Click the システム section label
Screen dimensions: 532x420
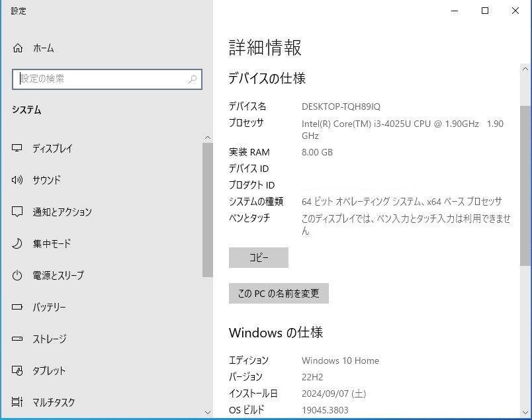[26, 110]
